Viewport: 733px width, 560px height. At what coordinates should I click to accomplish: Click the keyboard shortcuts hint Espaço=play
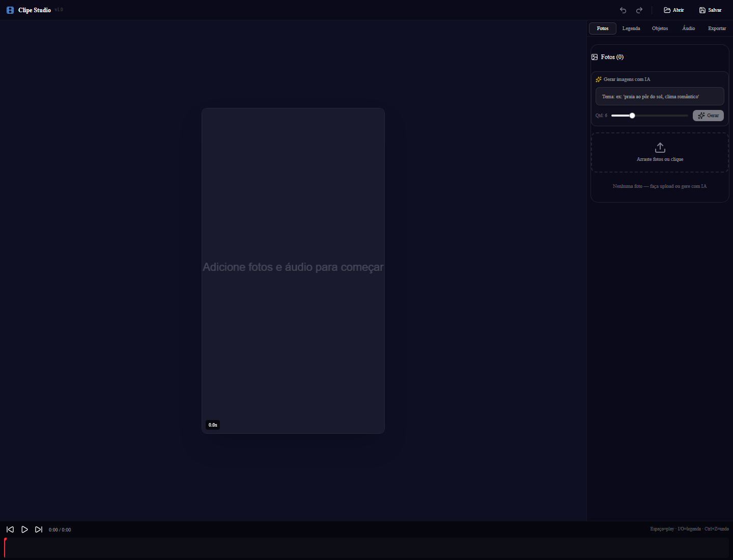click(x=689, y=529)
